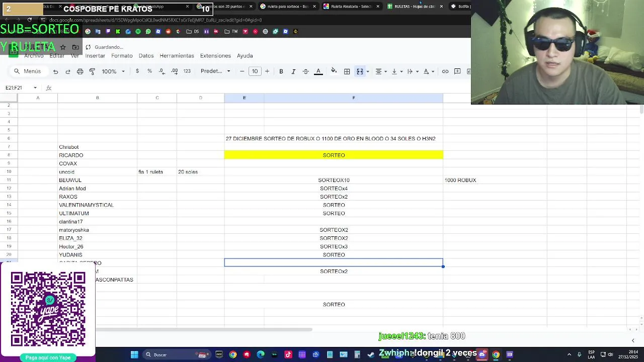The image size is (644, 362).
Task: Open the Windows Start menu
Action: click(134, 355)
